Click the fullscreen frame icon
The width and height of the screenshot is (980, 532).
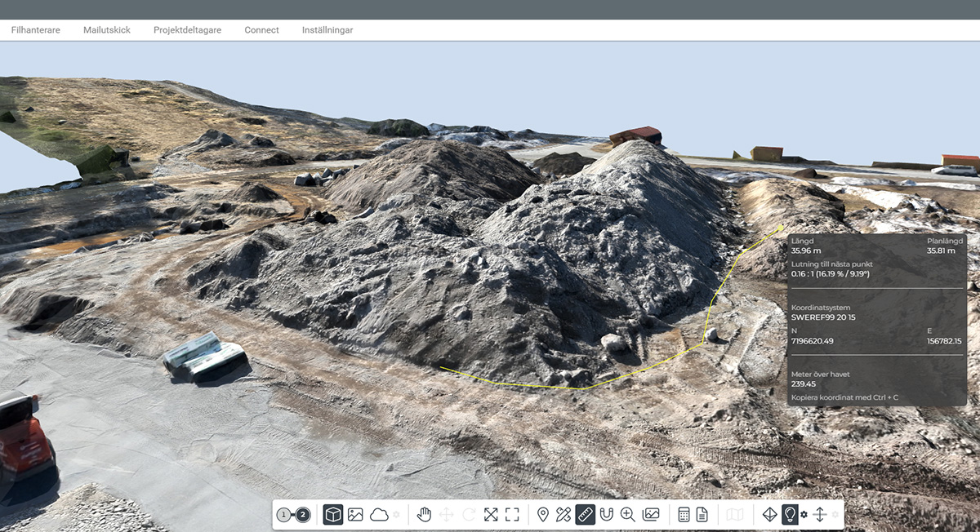(512, 515)
